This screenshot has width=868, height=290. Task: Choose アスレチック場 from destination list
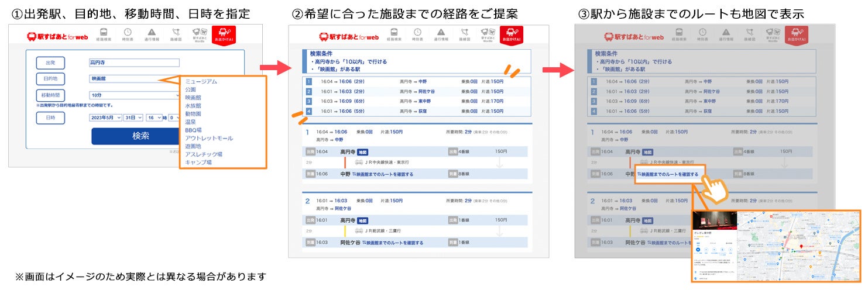pos(204,154)
